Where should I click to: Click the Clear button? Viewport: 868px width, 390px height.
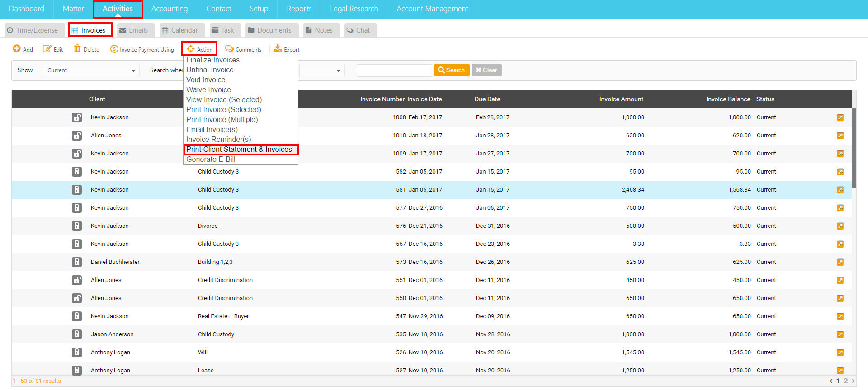(x=486, y=70)
